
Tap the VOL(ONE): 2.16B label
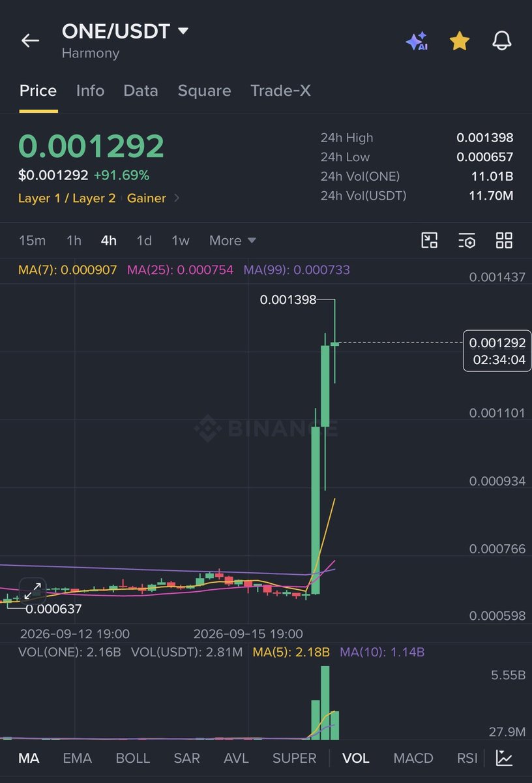[70, 652]
